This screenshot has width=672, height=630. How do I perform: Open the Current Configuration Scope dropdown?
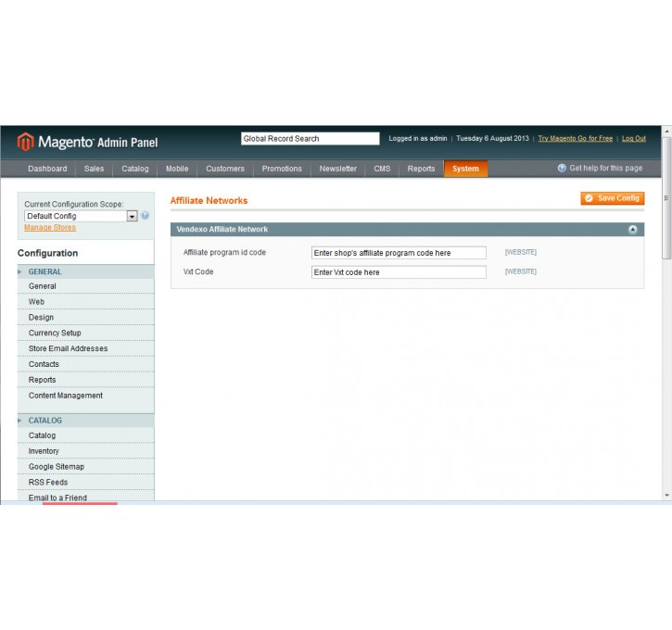click(81, 216)
